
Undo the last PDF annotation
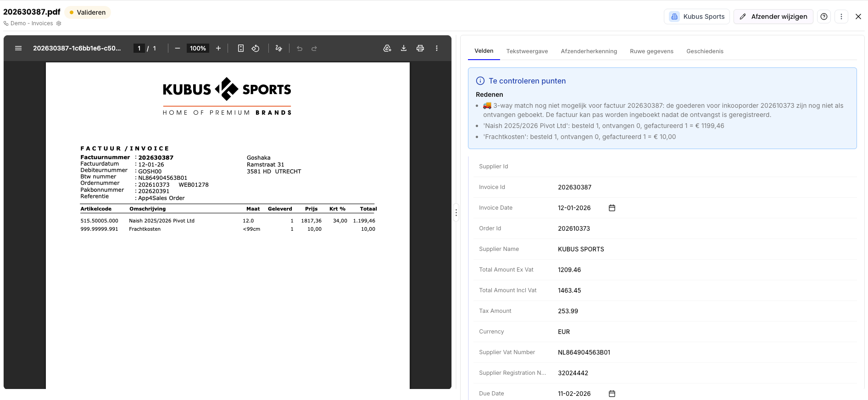pos(300,48)
